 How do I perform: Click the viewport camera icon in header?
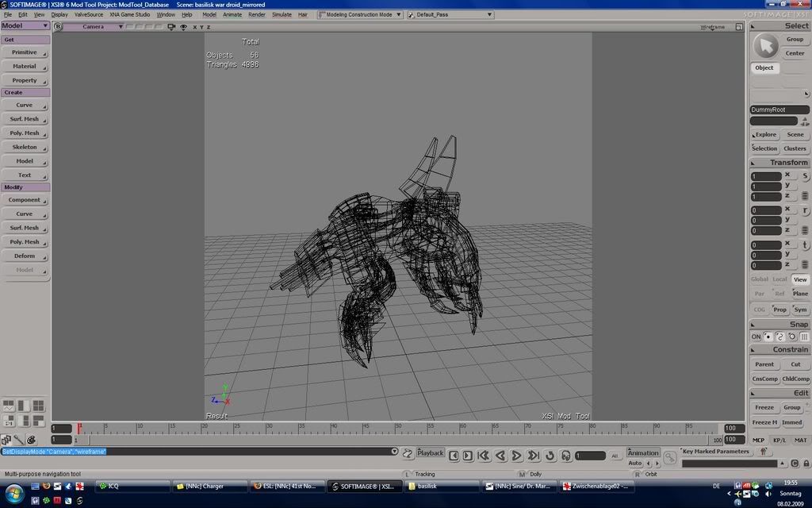pos(171,26)
